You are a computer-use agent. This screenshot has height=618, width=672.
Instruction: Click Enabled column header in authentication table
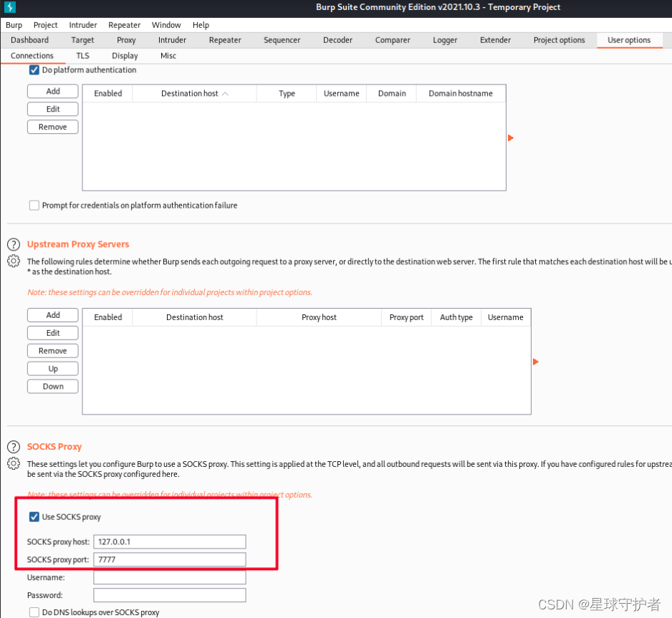[x=108, y=93]
